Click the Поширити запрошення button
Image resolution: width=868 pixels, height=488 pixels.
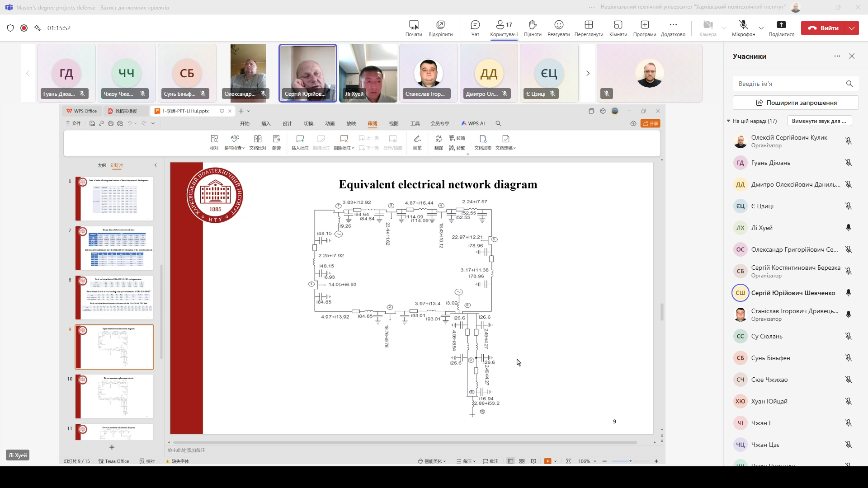796,103
